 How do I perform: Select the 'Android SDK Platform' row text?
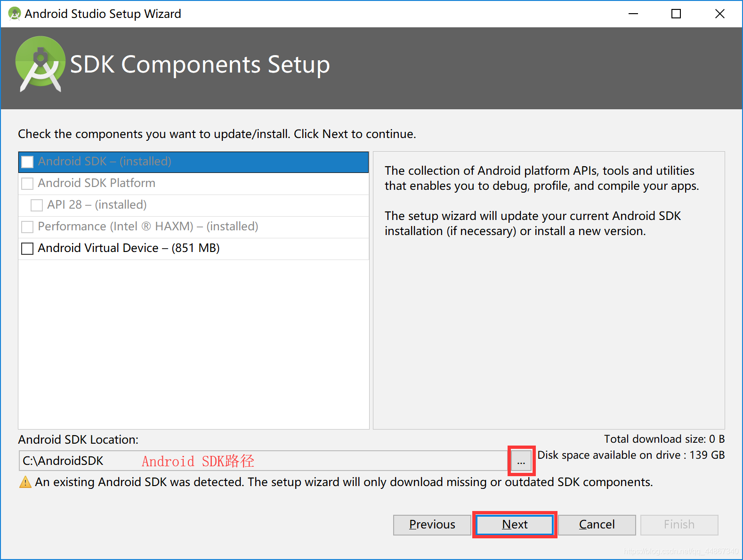(x=97, y=183)
